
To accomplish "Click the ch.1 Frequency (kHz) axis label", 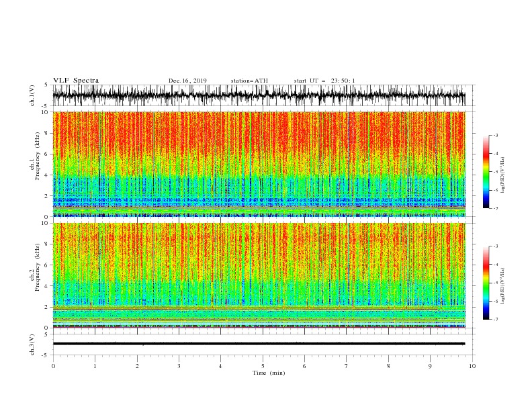I will pos(35,156).
